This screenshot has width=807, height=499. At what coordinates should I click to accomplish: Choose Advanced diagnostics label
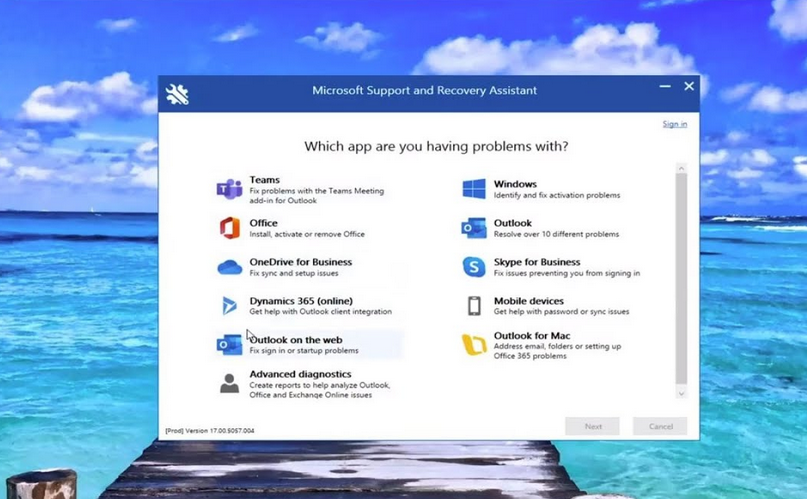pyautogui.click(x=300, y=374)
